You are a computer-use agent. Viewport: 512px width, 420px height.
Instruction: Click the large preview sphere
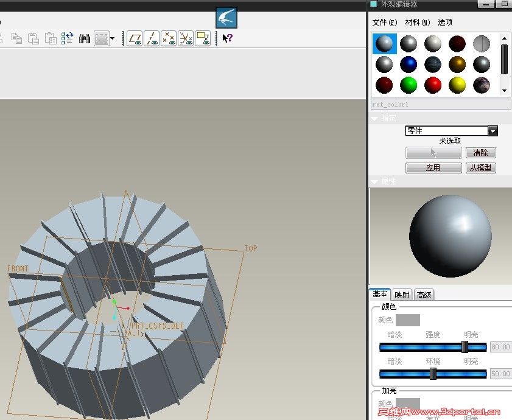click(451, 236)
